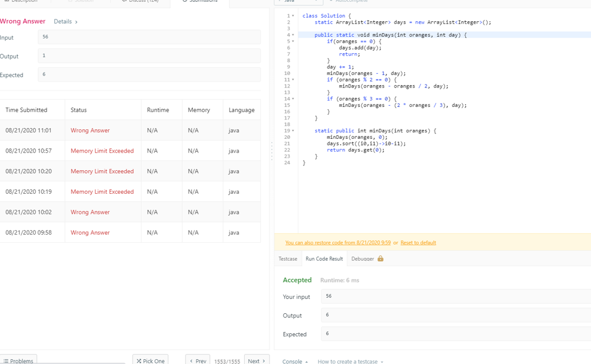This screenshot has width=591, height=364.
Task: Go to the Next problem
Action: pyautogui.click(x=256, y=359)
